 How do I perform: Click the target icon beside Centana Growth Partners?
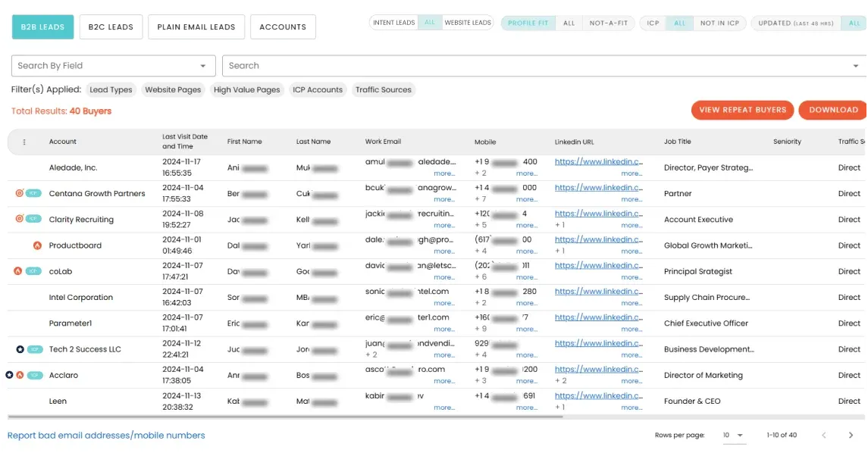20,193
